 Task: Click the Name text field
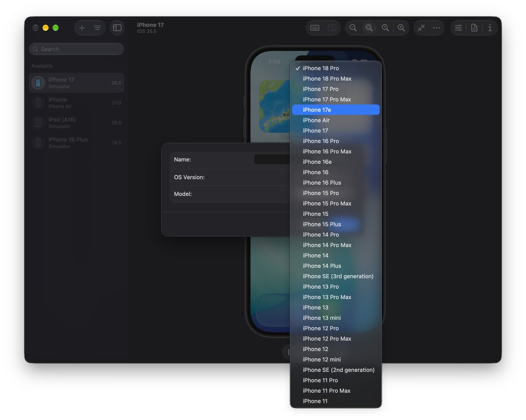[x=272, y=160]
